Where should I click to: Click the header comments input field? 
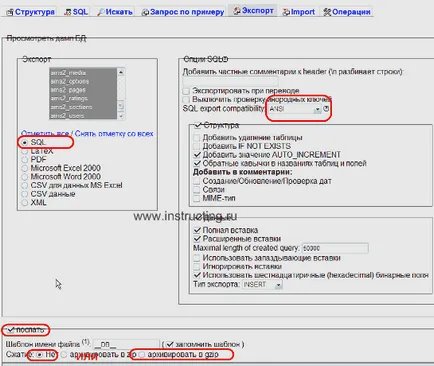[x=230, y=81]
